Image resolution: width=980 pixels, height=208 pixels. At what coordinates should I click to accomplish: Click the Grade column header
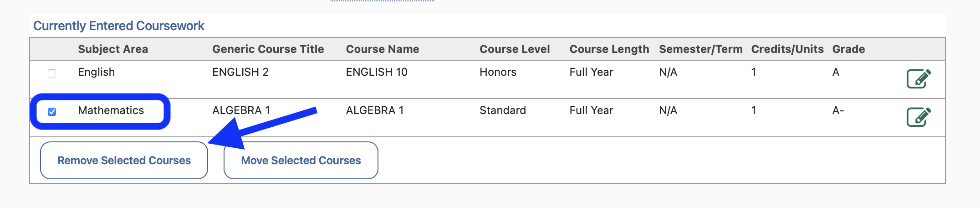click(x=848, y=49)
